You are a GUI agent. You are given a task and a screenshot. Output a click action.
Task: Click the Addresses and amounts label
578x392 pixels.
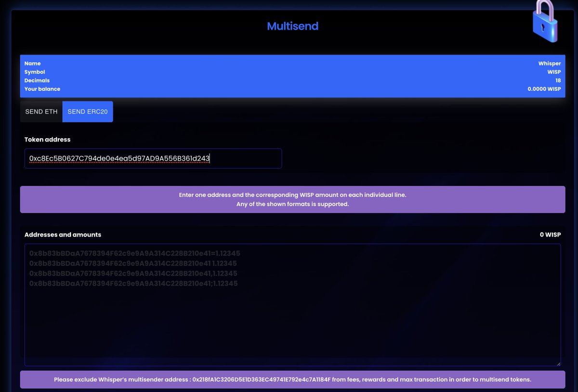63,235
